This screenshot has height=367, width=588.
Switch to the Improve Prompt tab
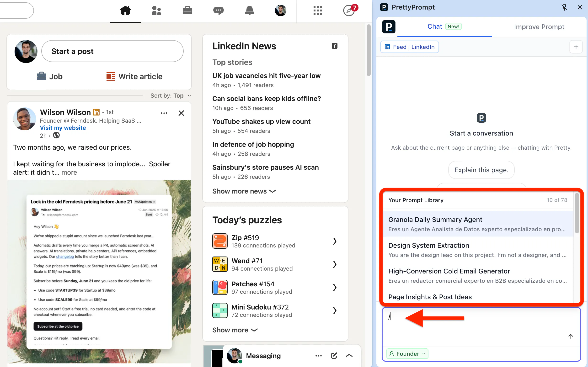tap(539, 27)
